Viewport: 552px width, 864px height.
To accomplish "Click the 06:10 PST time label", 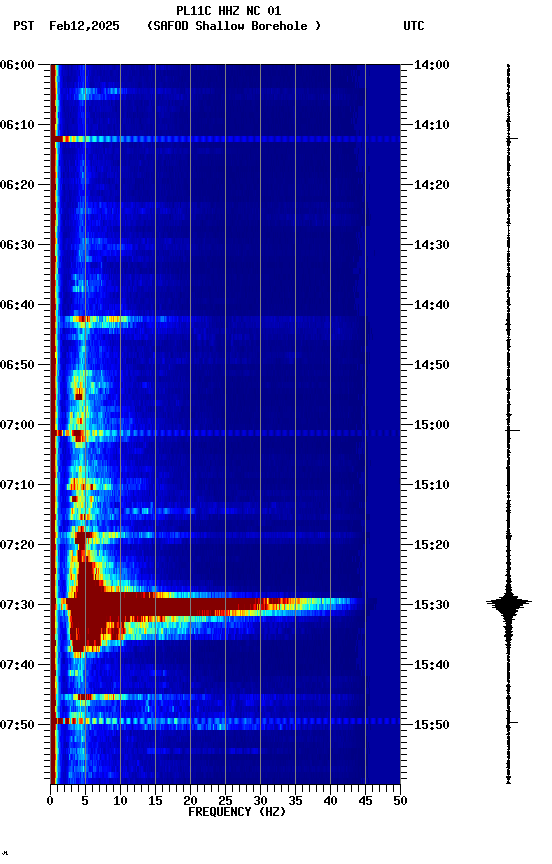I will click(17, 125).
